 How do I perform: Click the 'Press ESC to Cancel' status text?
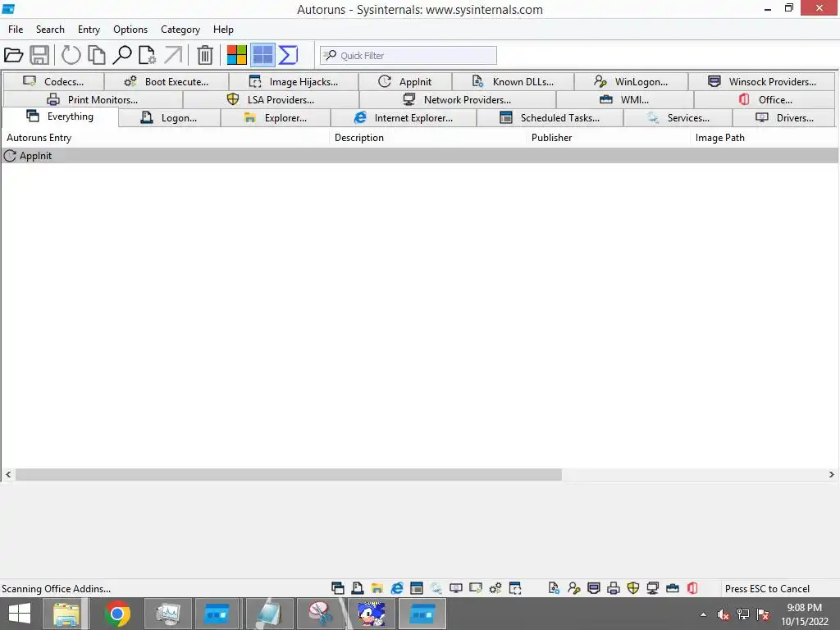[767, 589]
